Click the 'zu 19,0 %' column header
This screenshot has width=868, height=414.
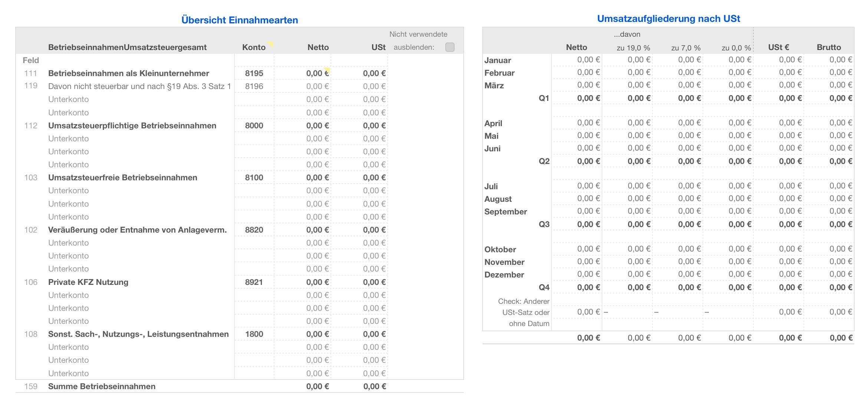click(633, 47)
